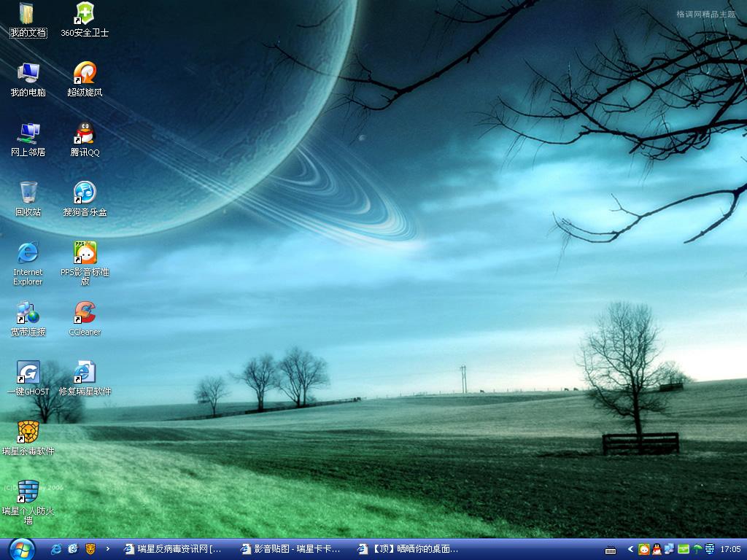Screen dimensions: 747x560
Task: Open the Start menu orb button
Action: click(21, 548)
